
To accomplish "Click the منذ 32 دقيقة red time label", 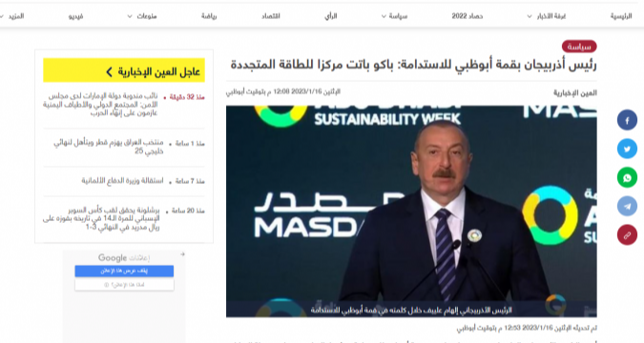I will (187, 97).
